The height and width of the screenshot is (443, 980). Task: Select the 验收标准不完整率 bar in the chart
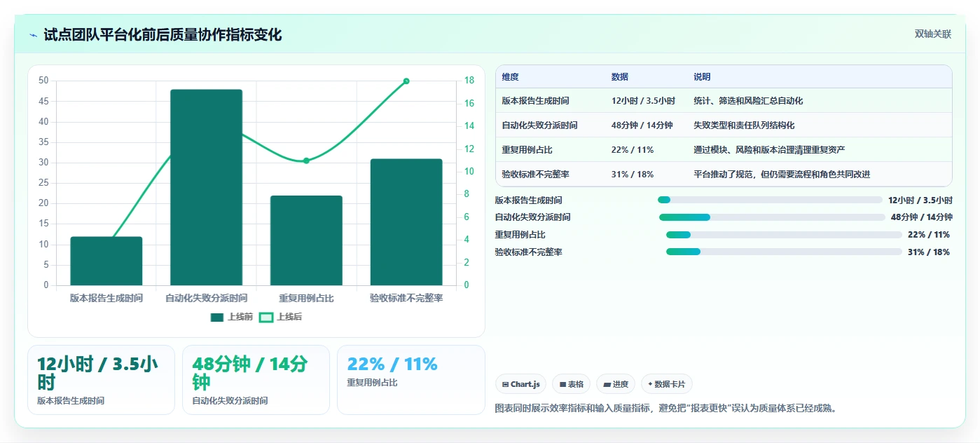406,222
